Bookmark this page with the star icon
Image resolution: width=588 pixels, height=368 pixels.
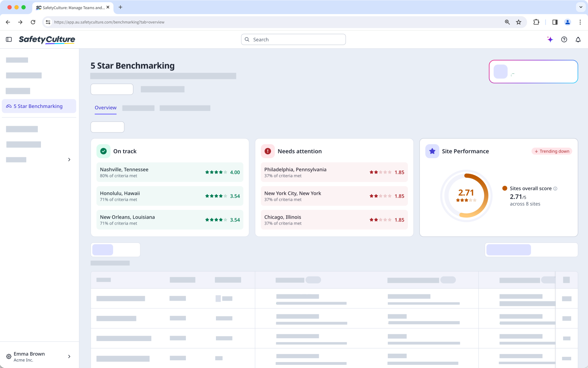click(x=519, y=22)
